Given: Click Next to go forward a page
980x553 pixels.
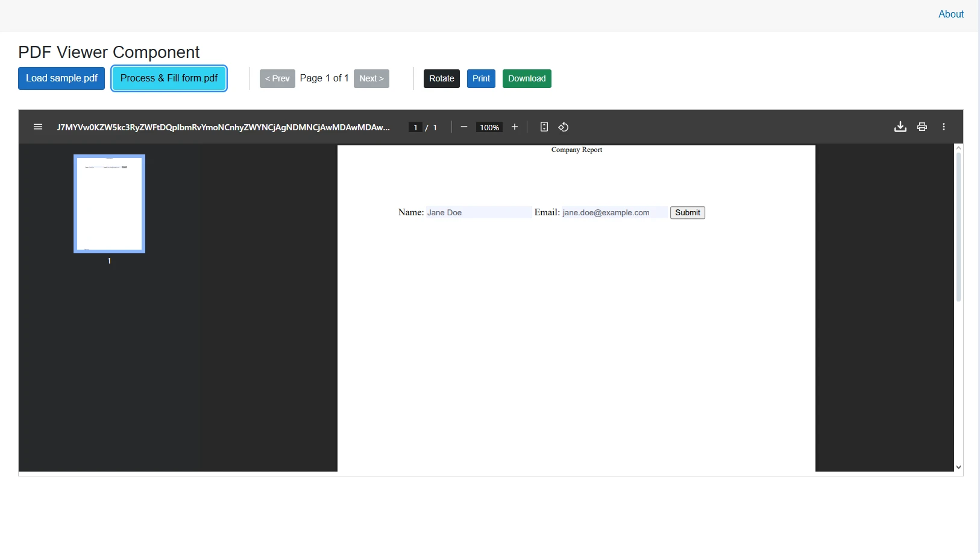Looking at the screenshot, I should 371,78.
